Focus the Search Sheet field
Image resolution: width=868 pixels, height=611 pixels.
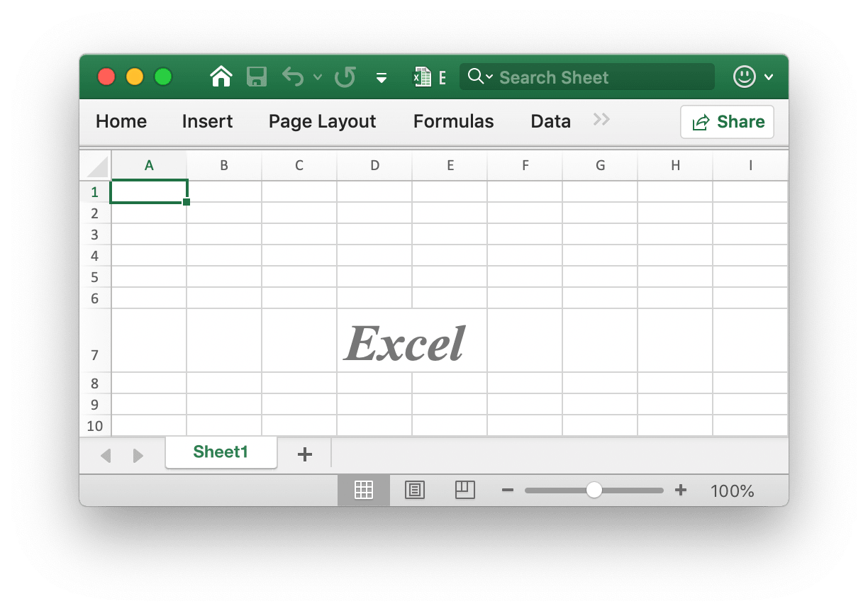pyautogui.click(x=586, y=77)
